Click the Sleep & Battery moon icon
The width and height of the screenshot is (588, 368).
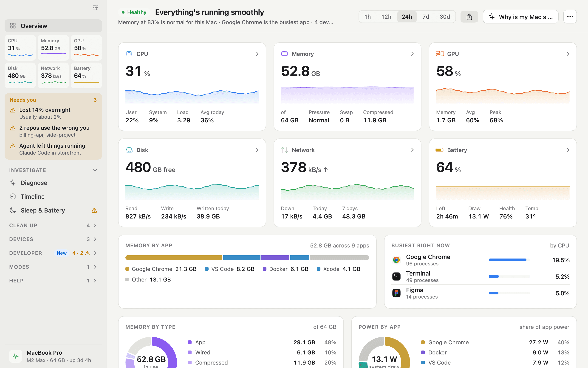(x=13, y=210)
